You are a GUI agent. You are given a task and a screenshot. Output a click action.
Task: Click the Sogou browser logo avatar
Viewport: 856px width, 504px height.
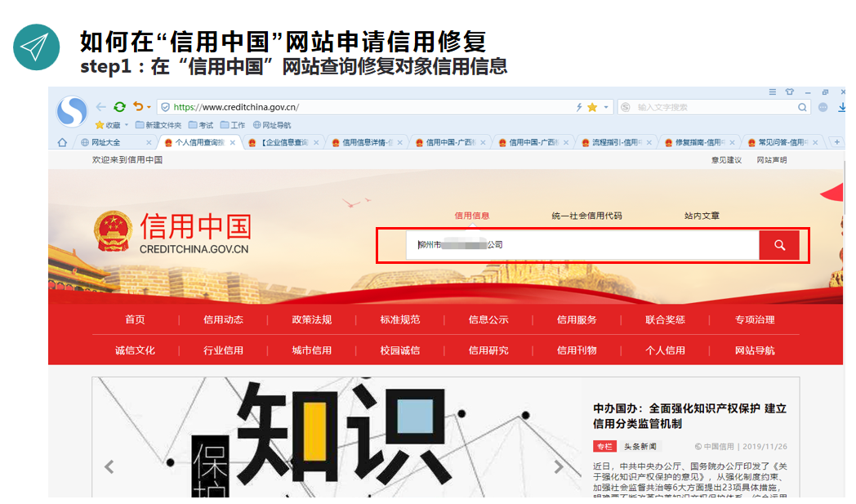[72, 110]
